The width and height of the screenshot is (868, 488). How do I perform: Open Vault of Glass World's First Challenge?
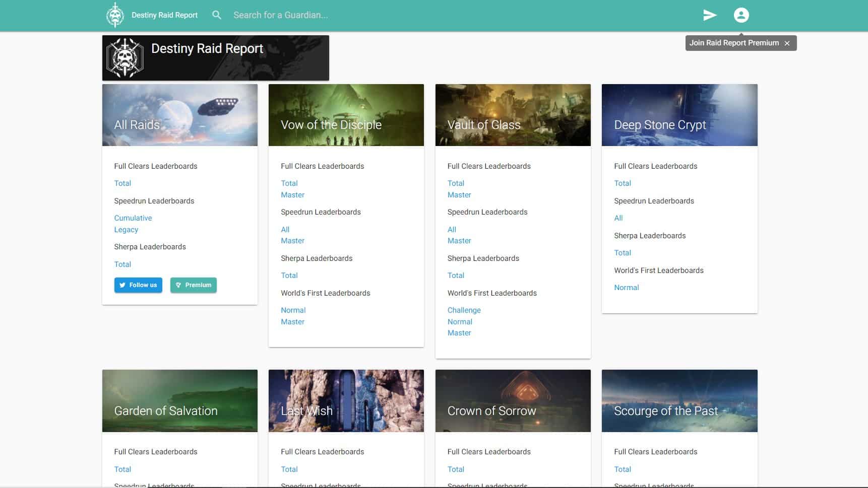[464, 310]
